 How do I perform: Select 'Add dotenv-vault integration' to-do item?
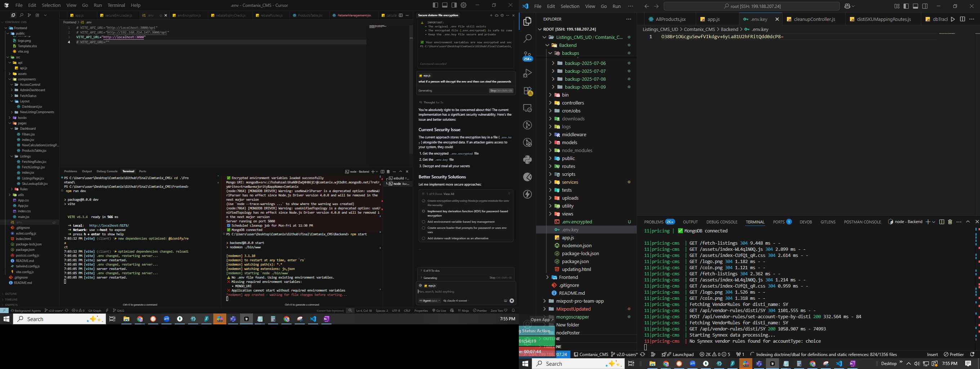423,239
